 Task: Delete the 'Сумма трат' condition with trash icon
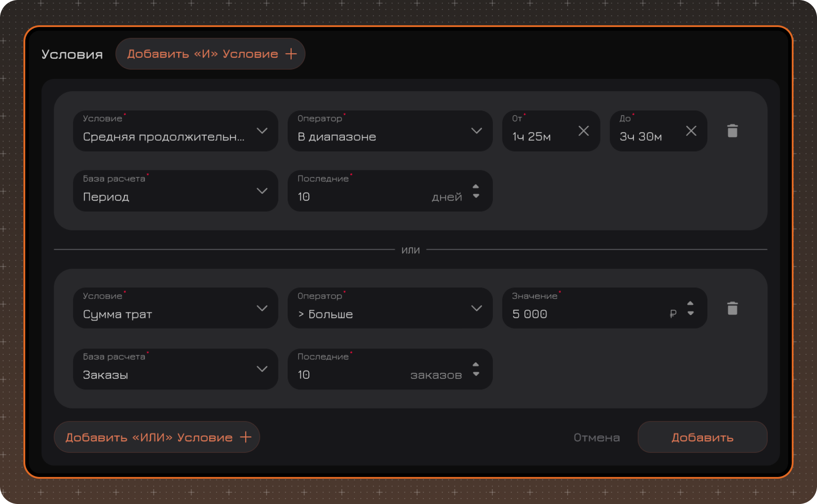pos(732,308)
